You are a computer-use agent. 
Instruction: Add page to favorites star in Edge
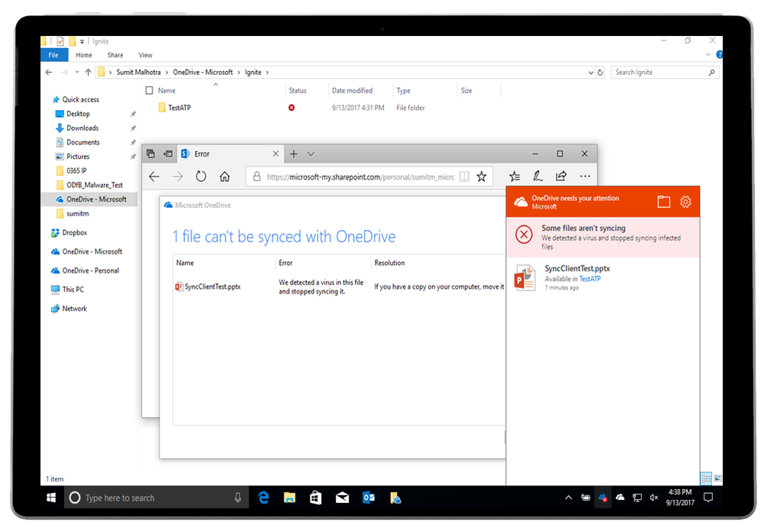click(x=481, y=177)
